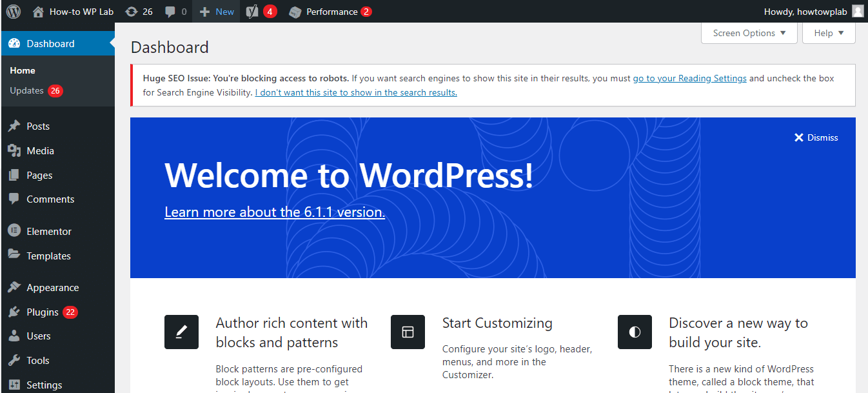
Task: Go to Appearance in the sidebar
Action: (x=52, y=288)
